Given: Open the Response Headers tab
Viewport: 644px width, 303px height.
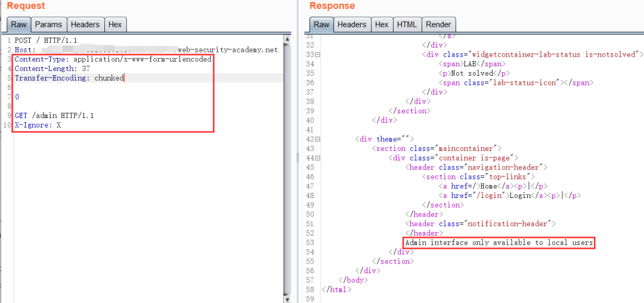Looking at the screenshot, I should pos(352,24).
